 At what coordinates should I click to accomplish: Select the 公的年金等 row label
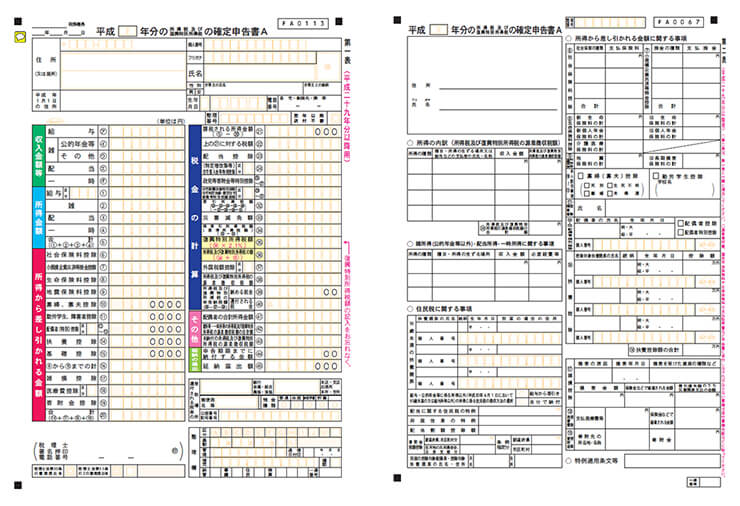77,143
